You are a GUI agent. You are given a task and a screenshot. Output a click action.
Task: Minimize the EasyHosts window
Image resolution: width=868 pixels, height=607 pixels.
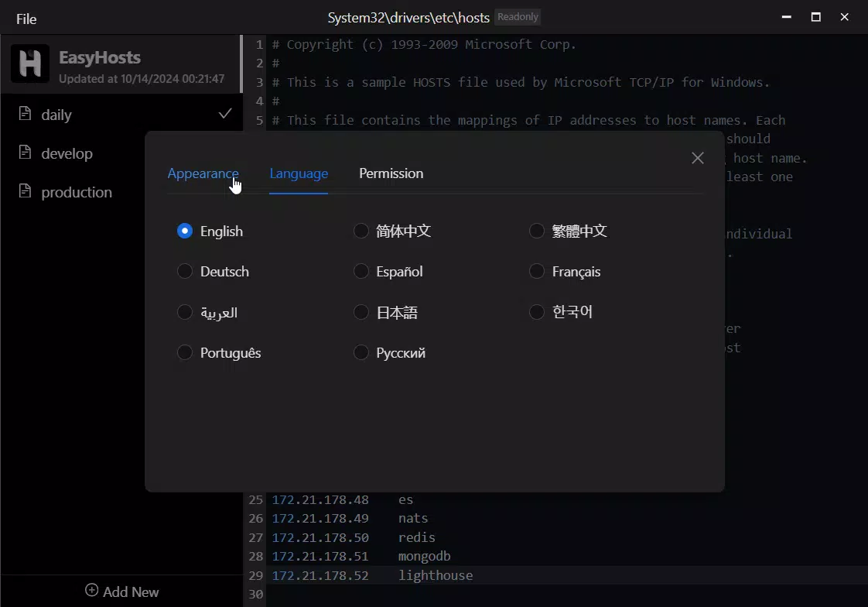point(786,17)
